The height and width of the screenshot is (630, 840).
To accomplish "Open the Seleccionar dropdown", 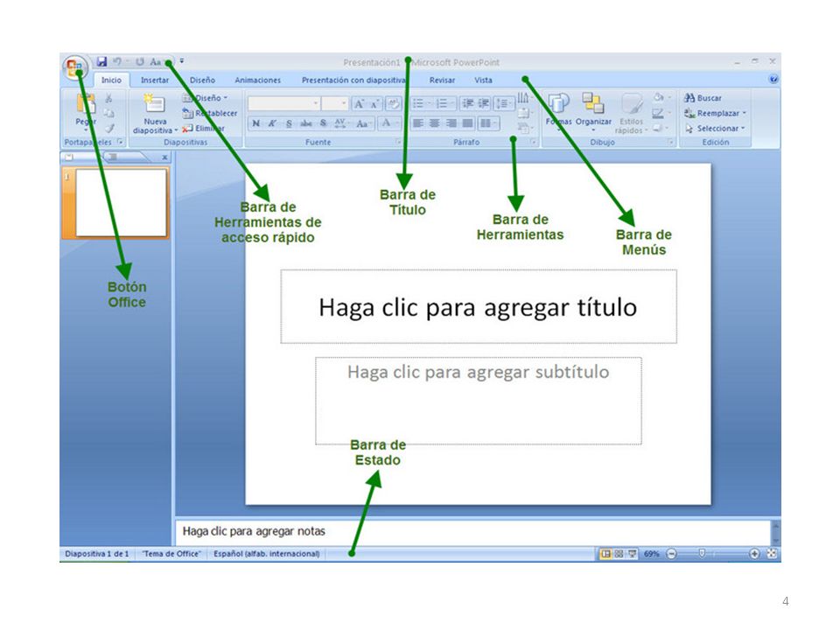I will (x=715, y=129).
